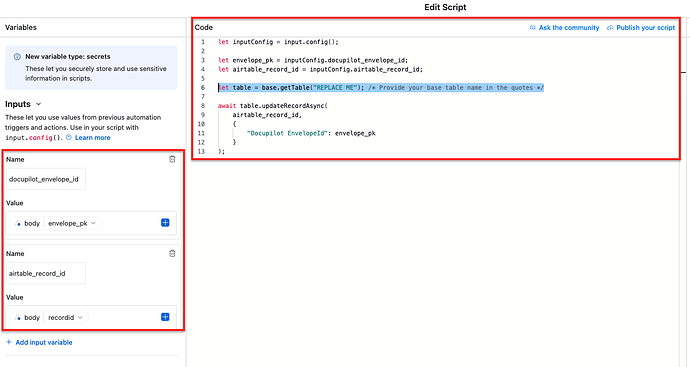The image size is (690, 367).
Task: Collapse the Inputs section chevron
Action: [38, 104]
